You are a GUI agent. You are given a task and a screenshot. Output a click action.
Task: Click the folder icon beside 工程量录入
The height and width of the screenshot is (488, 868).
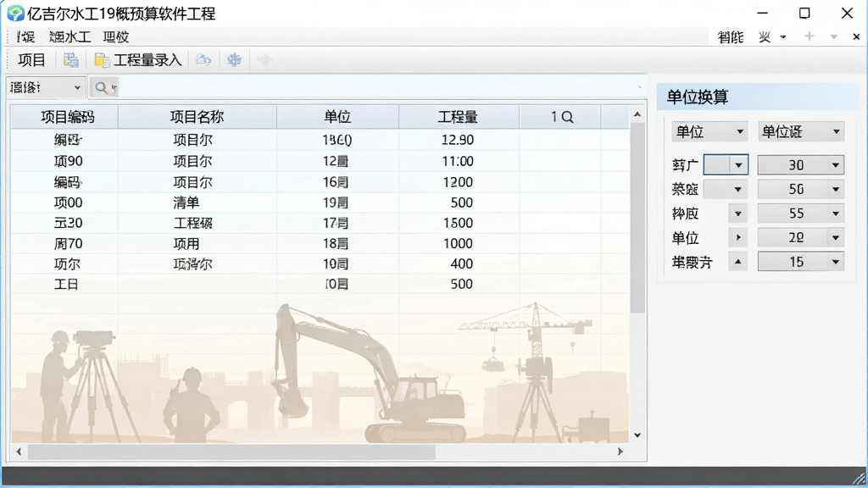[x=102, y=60]
